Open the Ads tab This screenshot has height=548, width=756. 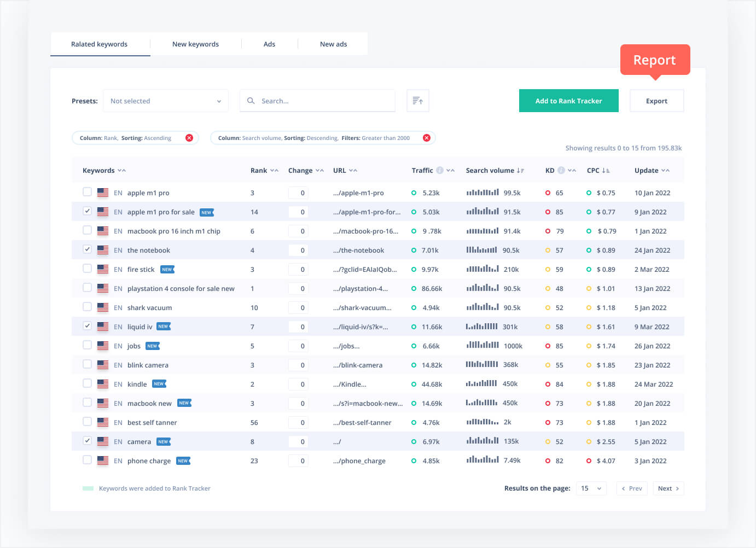pos(269,44)
